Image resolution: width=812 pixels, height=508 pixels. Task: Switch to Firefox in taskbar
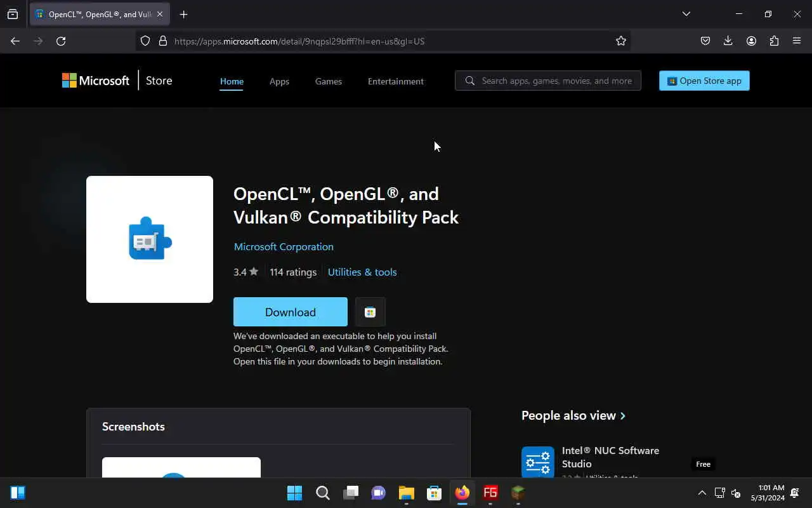coord(462,493)
